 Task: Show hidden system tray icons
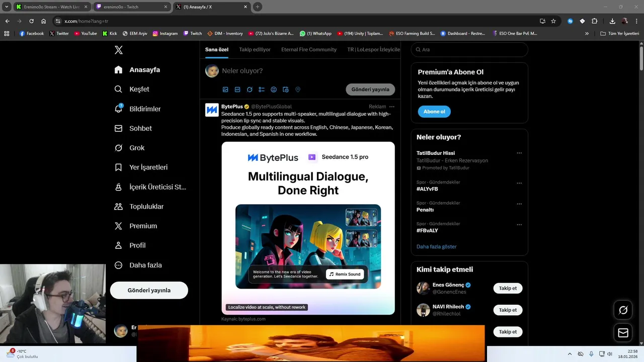click(x=570, y=354)
